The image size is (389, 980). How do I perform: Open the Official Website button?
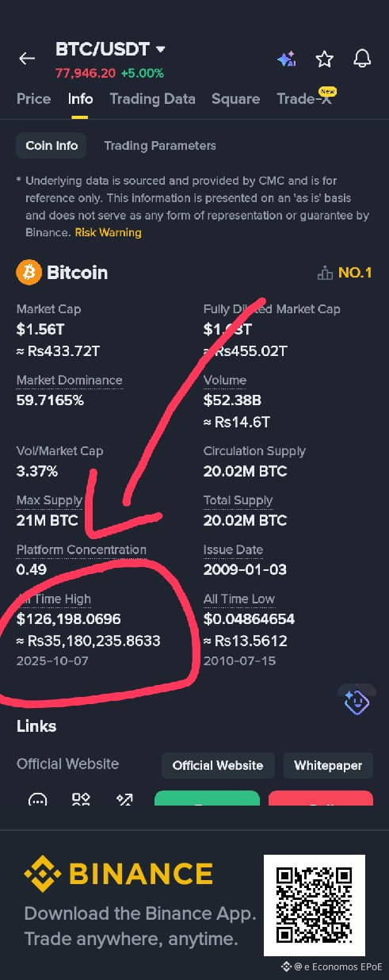tap(218, 766)
